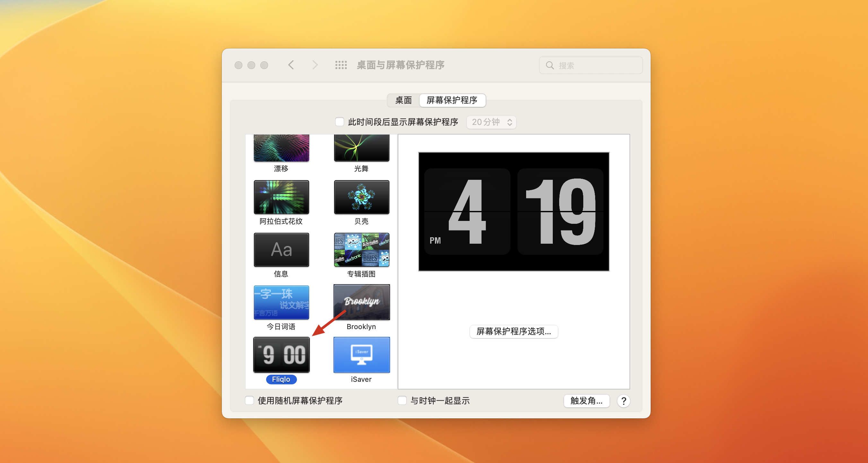868x463 pixels.
Task: Click the 屏幕保护程序选项 button
Action: coord(513,332)
